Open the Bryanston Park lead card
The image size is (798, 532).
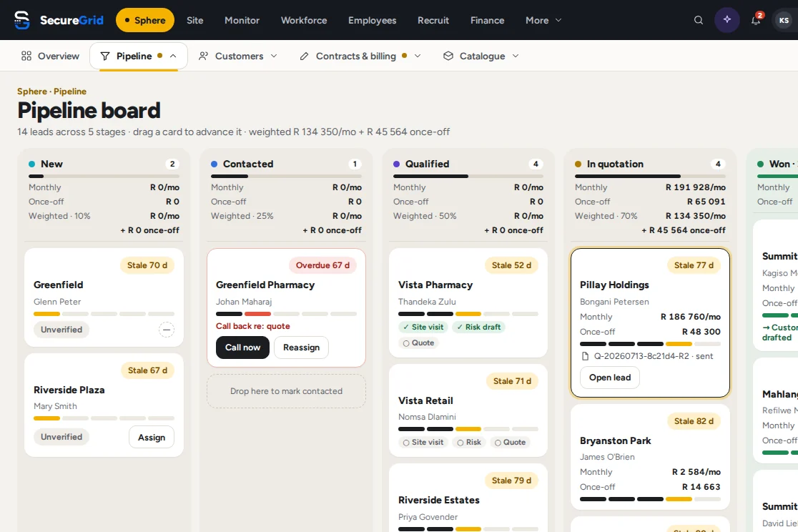tap(651, 457)
